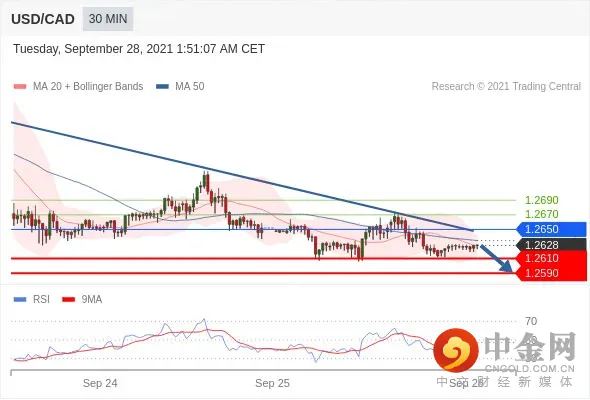Click the 9MA red legend swatch
This screenshot has width=590, height=400.
pos(68,300)
